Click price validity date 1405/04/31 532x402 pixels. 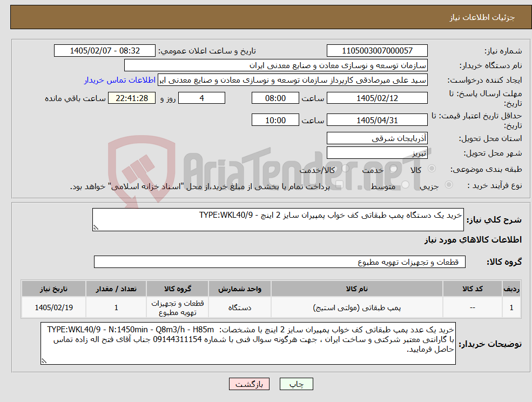[x=377, y=120]
